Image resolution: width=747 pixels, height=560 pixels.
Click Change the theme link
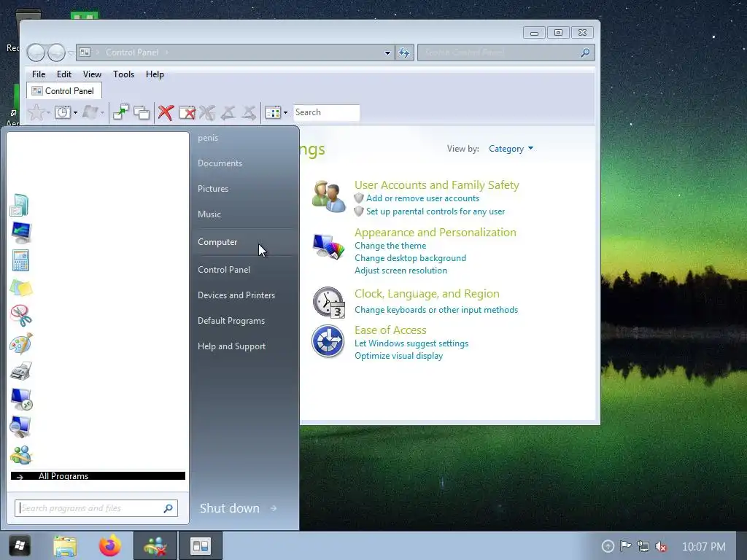pyautogui.click(x=390, y=246)
